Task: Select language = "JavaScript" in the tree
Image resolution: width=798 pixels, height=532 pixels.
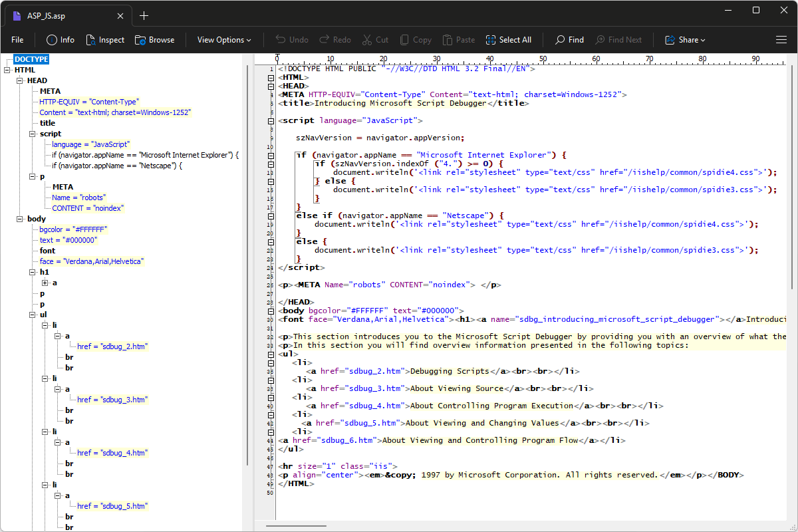Action: pos(90,144)
